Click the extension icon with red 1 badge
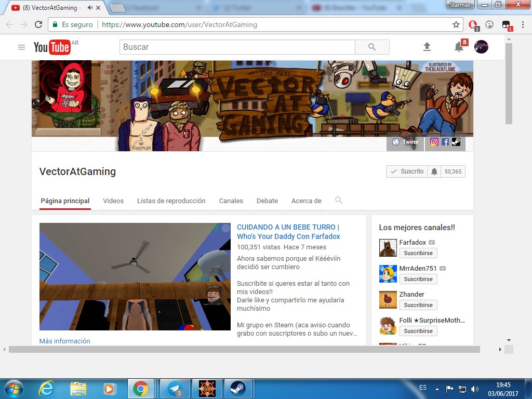 [507, 25]
